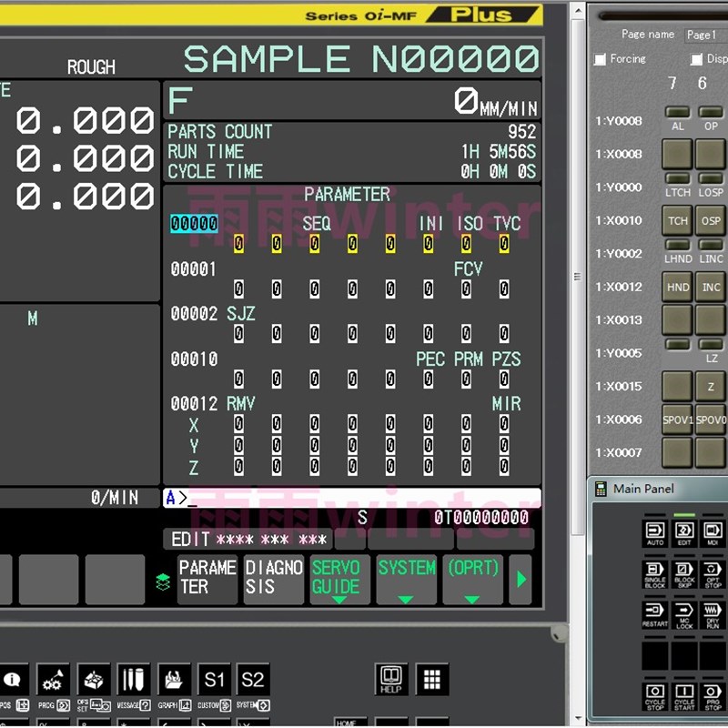Toggle the SPOV1 signal button
The height and width of the screenshot is (728, 728).
677,420
